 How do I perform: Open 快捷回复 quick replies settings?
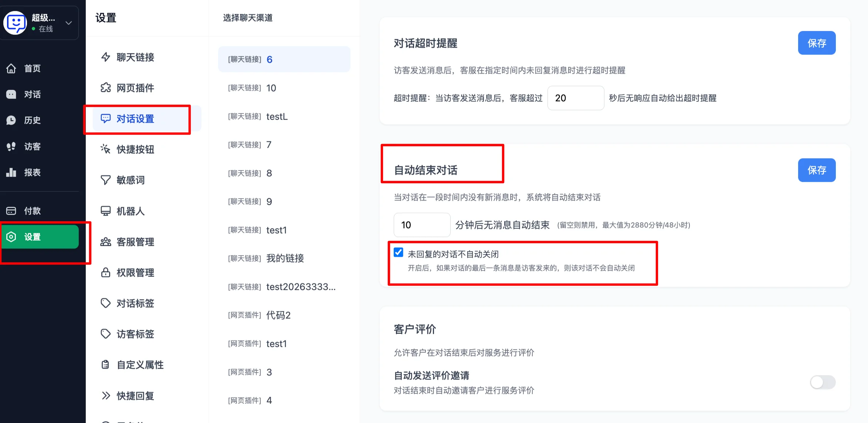(135, 395)
